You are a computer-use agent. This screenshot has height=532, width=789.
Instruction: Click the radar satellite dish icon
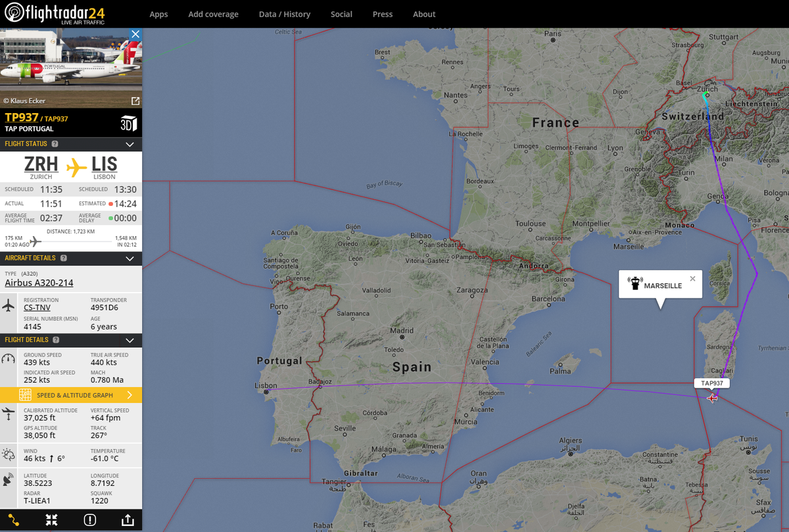coord(9,480)
